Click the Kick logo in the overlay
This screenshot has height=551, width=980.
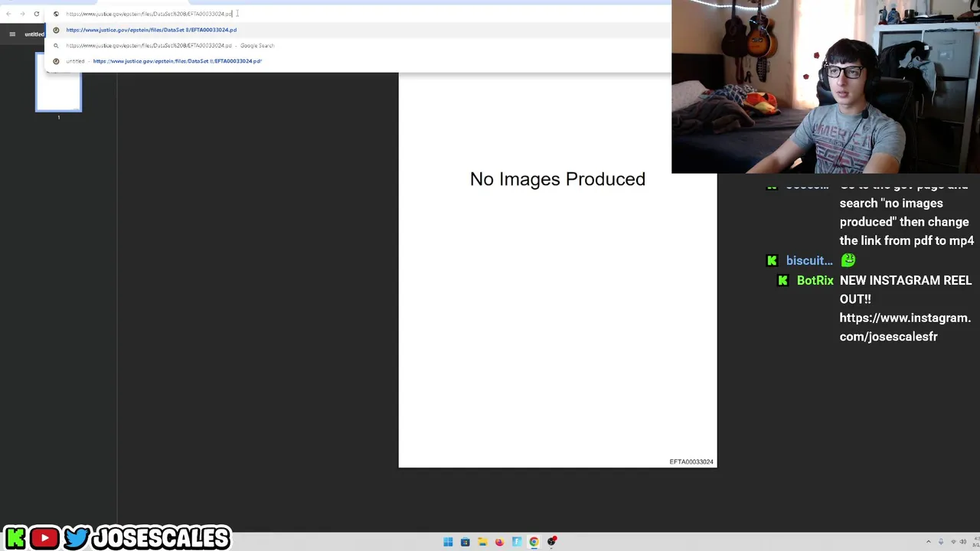[15, 538]
